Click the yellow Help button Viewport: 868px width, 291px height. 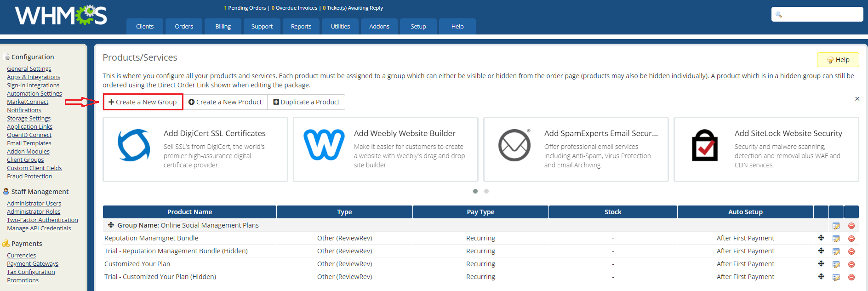click(838, 60)
